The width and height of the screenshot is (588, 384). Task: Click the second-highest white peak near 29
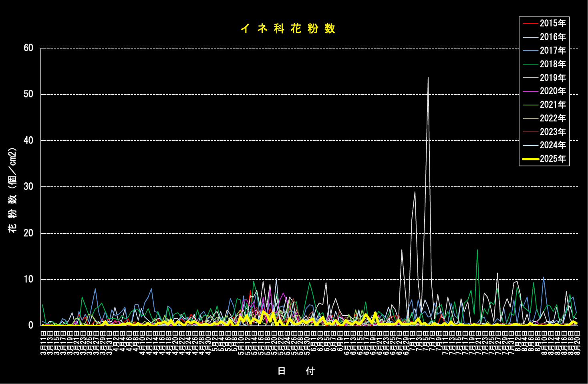[415, 192]
